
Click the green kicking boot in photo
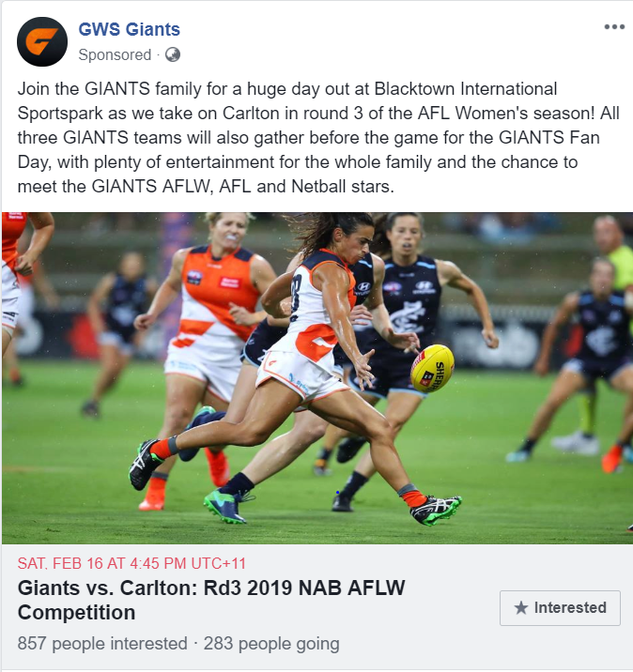pos(435,510)
